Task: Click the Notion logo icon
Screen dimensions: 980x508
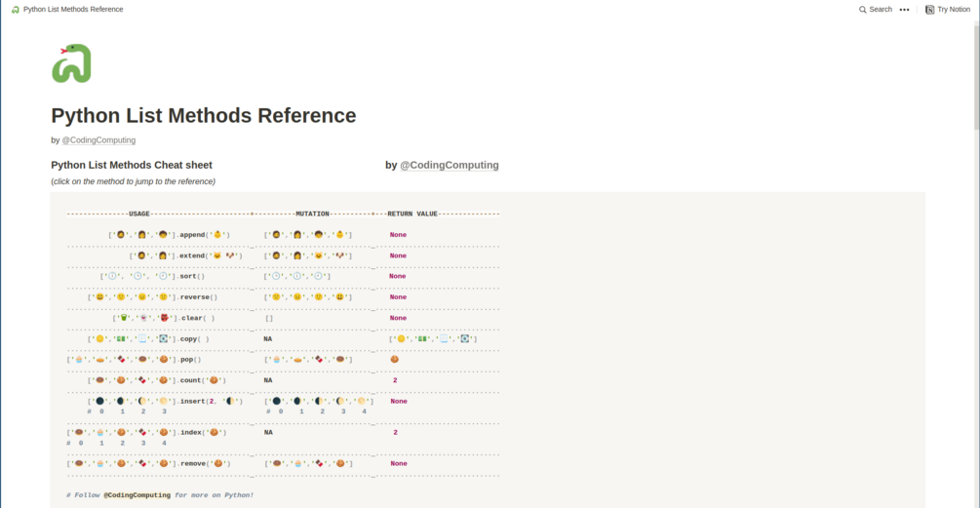Action: click(929, 10)
